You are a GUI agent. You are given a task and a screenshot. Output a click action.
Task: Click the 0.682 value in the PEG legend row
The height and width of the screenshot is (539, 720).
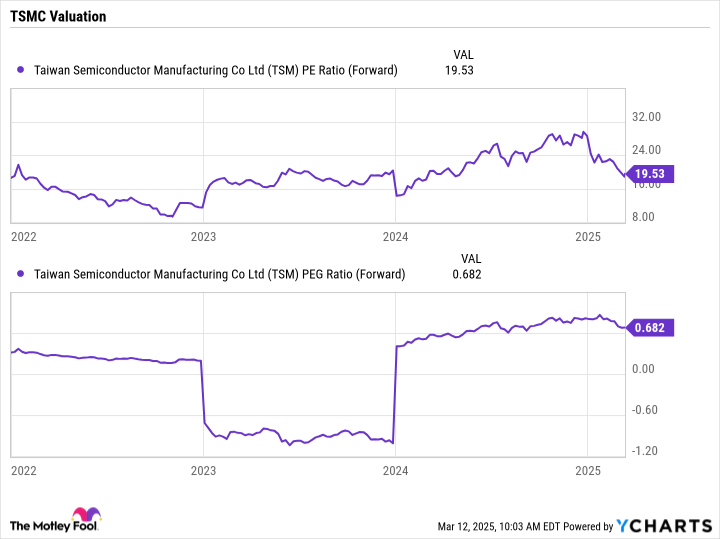467,274
